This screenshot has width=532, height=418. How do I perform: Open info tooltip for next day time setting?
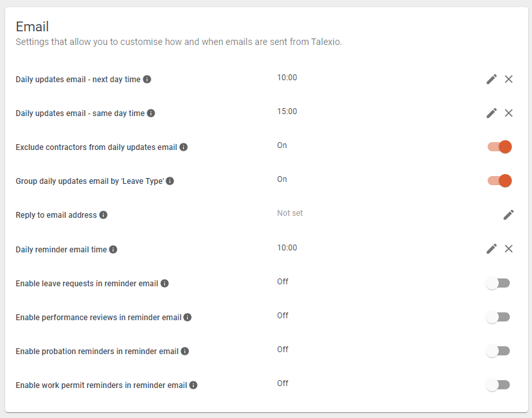pyautogui.click(x=147, y=79)
